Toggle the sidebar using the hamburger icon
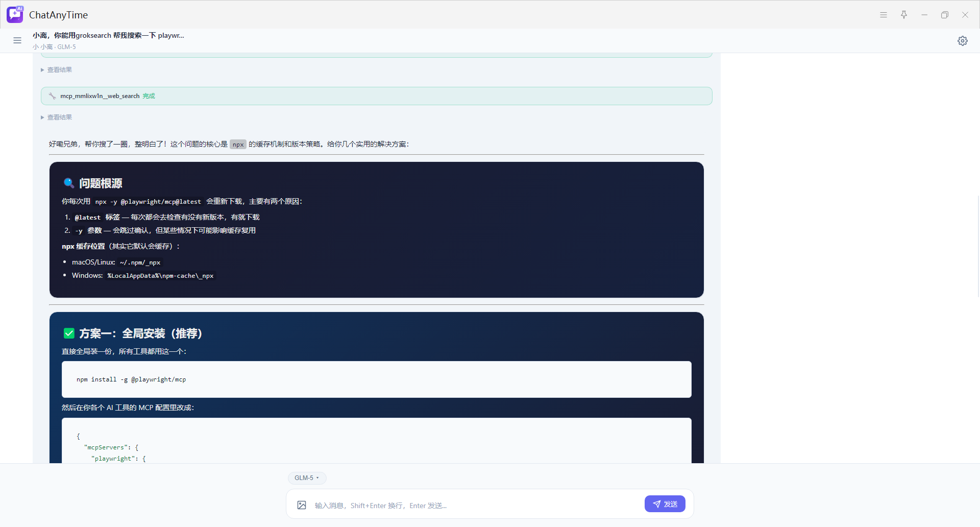Viewport: 980px width, 527px height. coord(17,40)
